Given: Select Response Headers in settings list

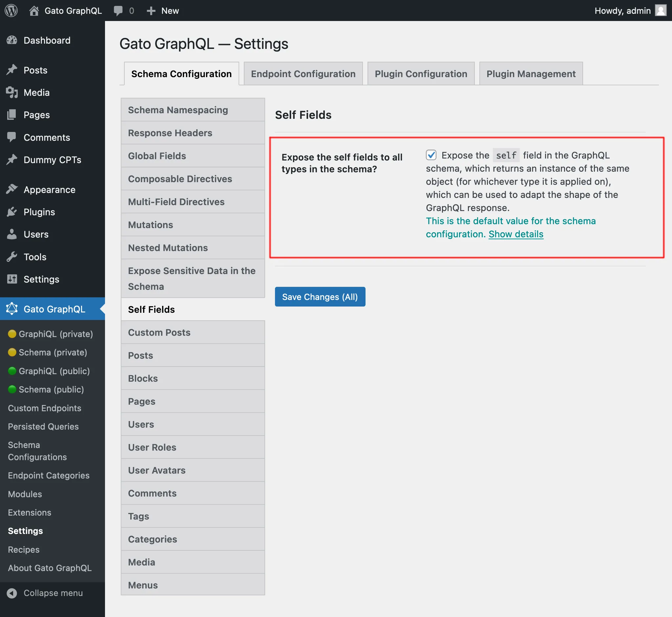Looking at the screenshot, I should coord(193,133).
